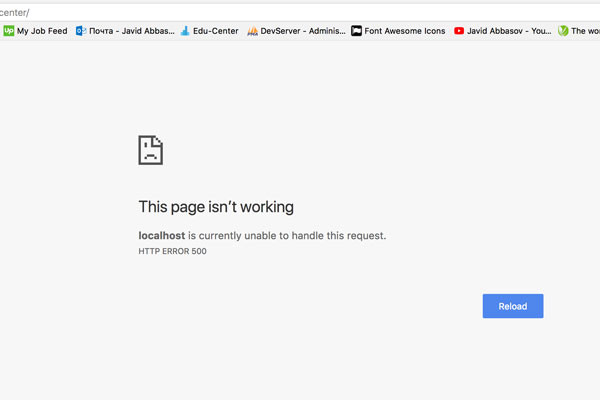The width and height of the screenshot is (600, 400).
Task: Click the Font Awesome flag icon
Action: [356, 31]
